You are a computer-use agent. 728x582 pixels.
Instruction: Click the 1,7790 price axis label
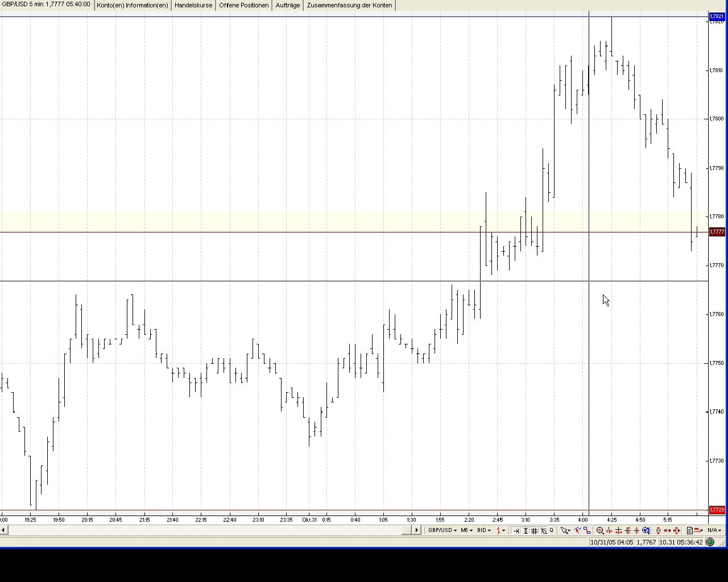point(716,168)
